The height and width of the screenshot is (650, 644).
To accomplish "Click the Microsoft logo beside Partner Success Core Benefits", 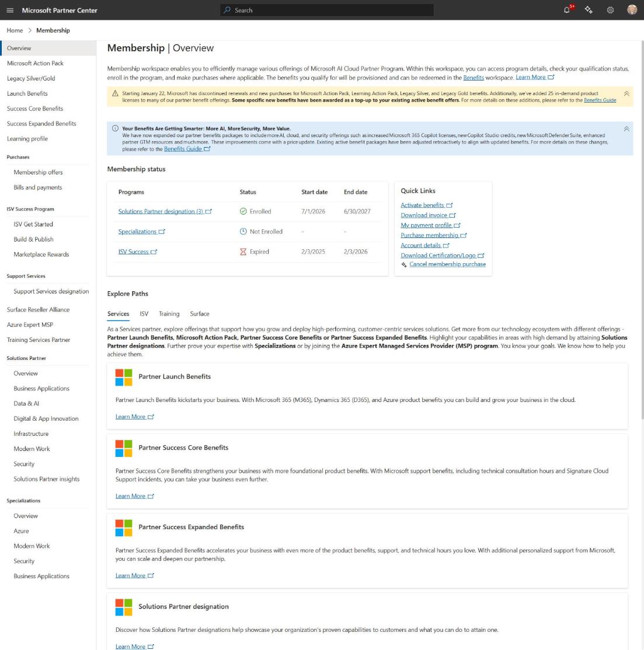I will 124,448.
